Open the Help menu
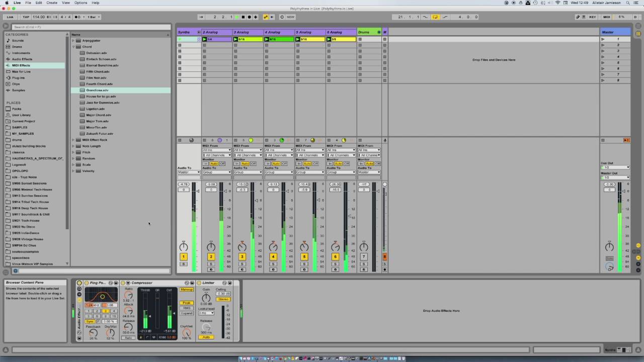 click(x=96, y=3)
